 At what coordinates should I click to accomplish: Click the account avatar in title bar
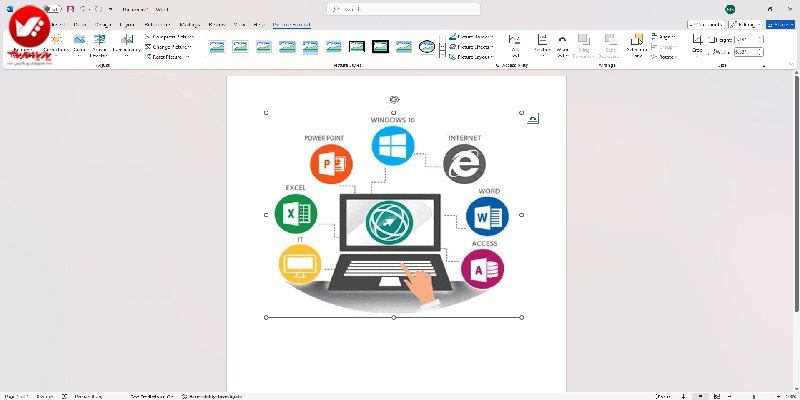[x=730, y=9]
